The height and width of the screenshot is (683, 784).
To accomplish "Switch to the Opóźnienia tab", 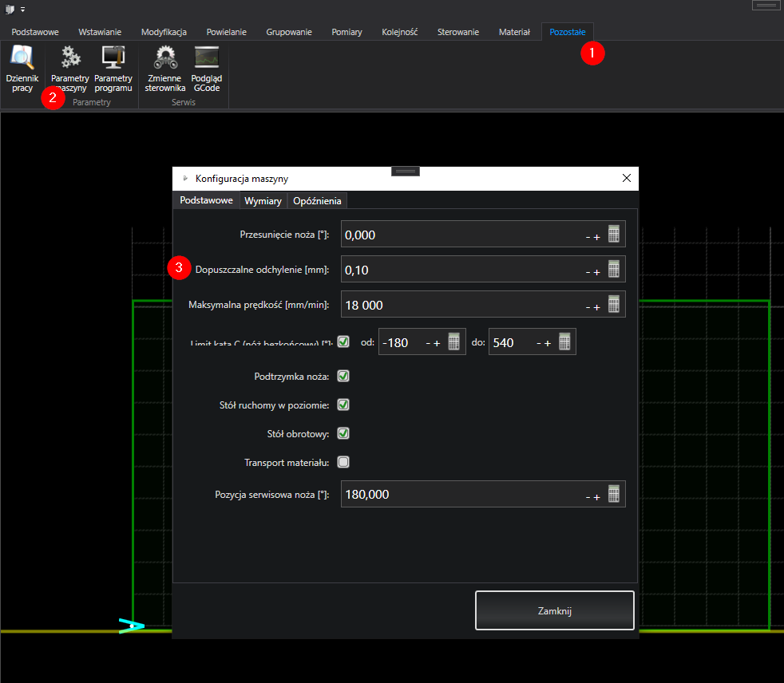I will click(317, 201).
